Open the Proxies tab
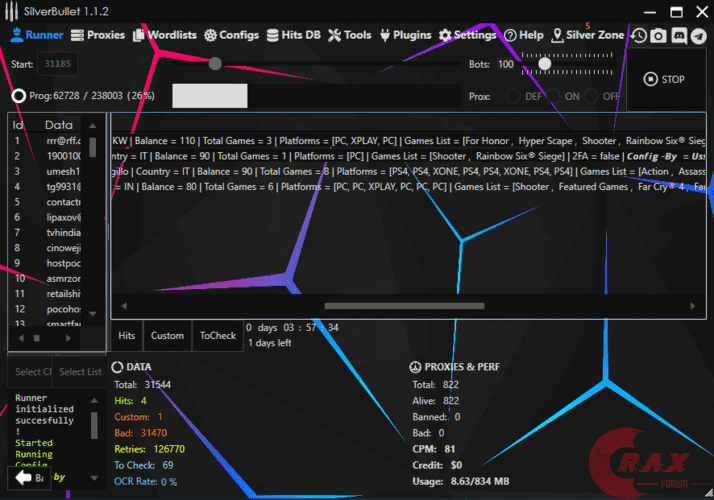The width and height of the screenshot is (714, 500). click(98, 35)
